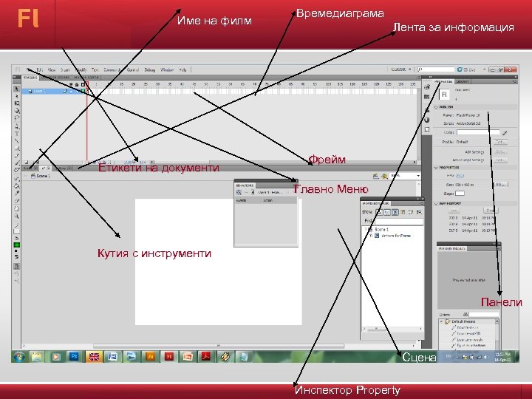Select the Rectangle tool
Screen dimensions: 532x399
[16, 149]
